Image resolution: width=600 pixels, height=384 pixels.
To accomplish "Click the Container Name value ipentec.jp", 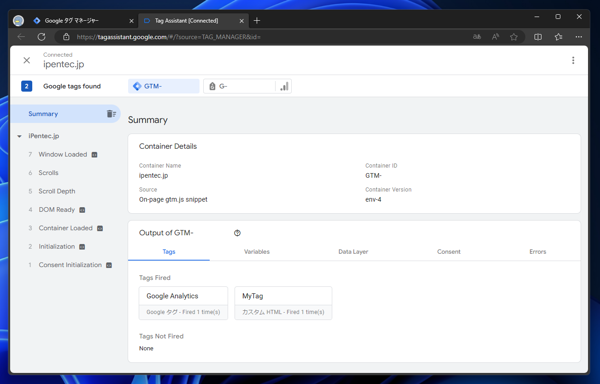I will coord(153,176).
